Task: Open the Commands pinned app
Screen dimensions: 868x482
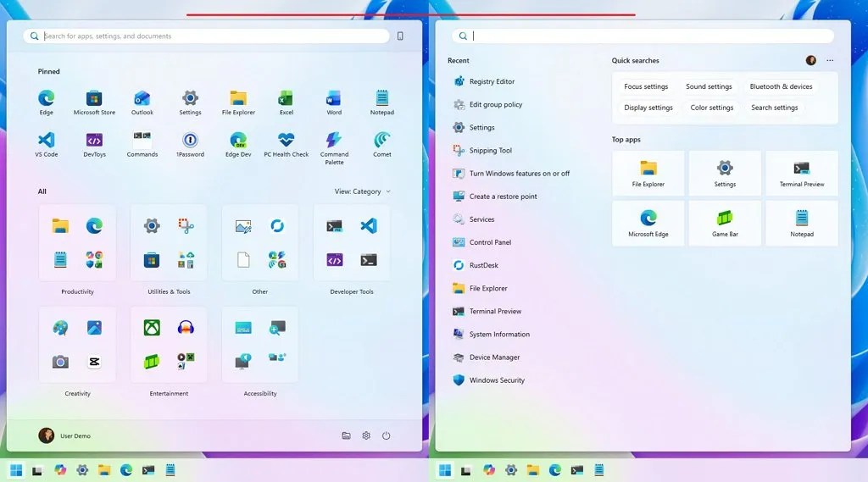Action: [x=142, y=145]
